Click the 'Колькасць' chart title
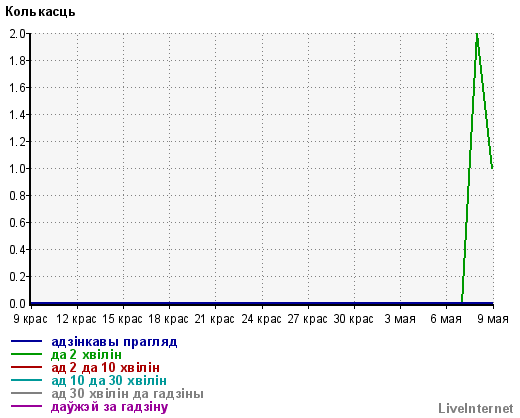Screen dimensions: 520x418 coord(40,12)
